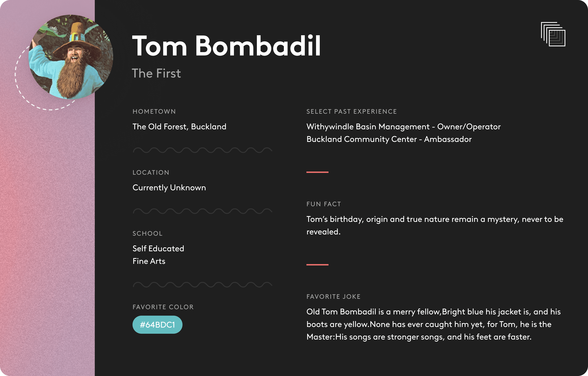
Task: Click the Tom Bombadil name heading
Action: click(226, 46)
